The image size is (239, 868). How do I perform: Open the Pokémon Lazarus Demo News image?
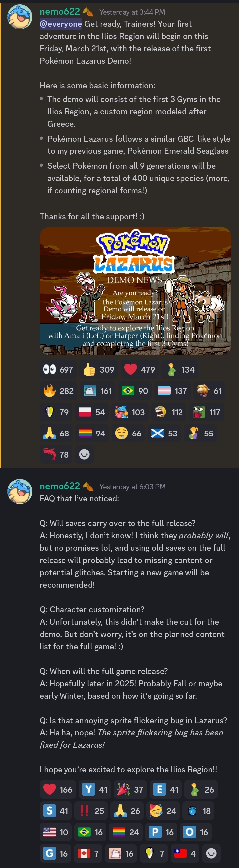[x=135, y=291]
